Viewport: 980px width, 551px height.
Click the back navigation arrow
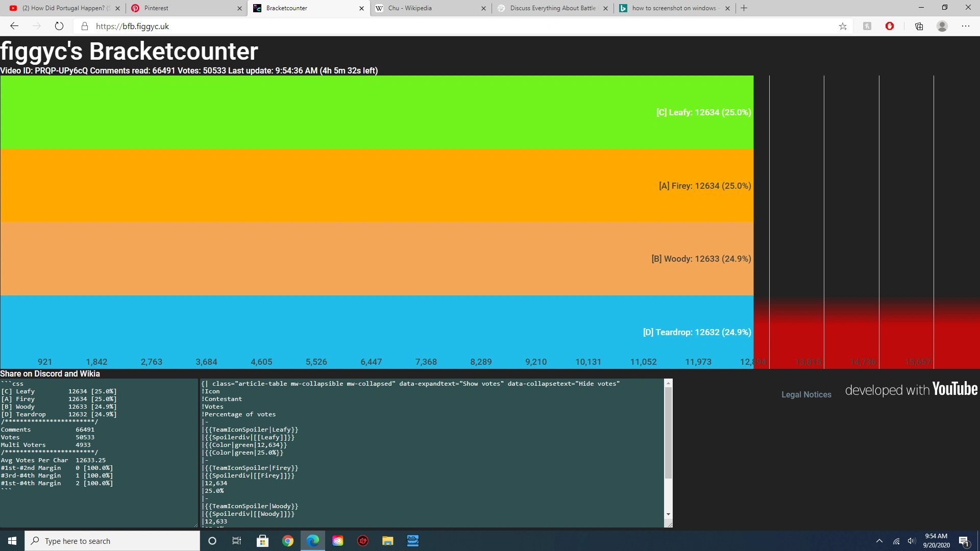[x=14, y=26]
